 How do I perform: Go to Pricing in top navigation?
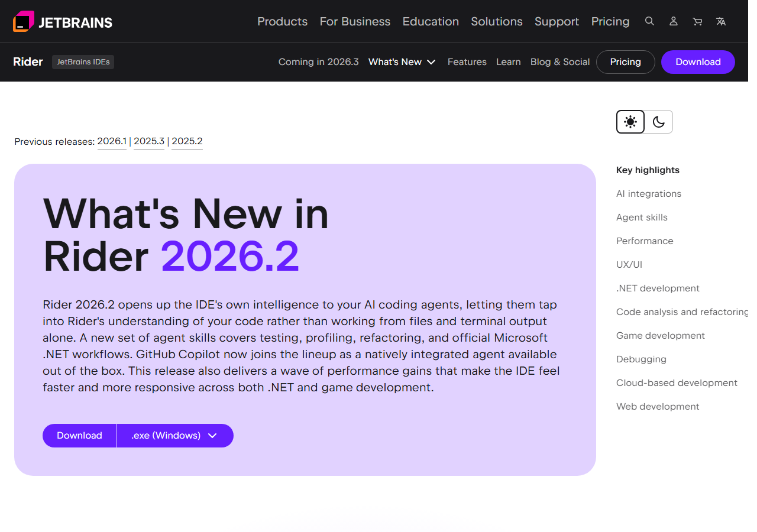tap(610, 22)
